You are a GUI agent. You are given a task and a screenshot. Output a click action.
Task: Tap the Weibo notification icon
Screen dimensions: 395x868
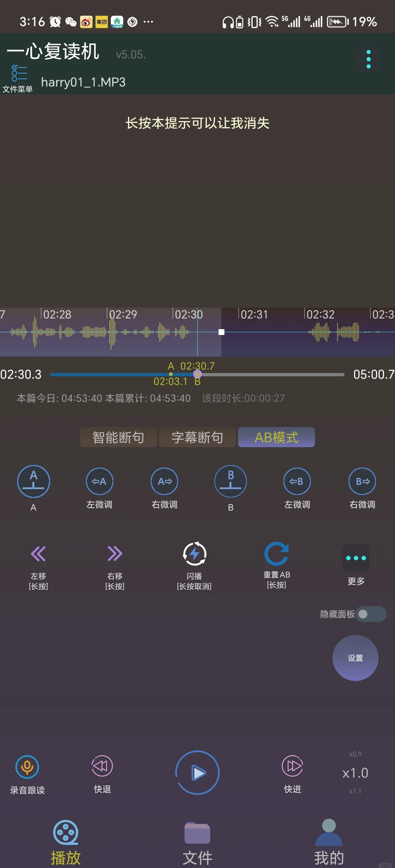(86, 22)
